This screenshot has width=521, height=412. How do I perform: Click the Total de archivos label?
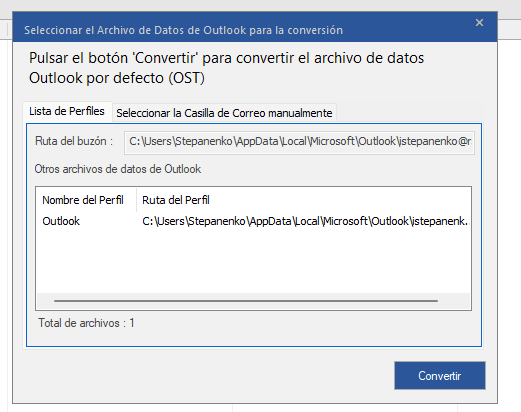(86, 323)
